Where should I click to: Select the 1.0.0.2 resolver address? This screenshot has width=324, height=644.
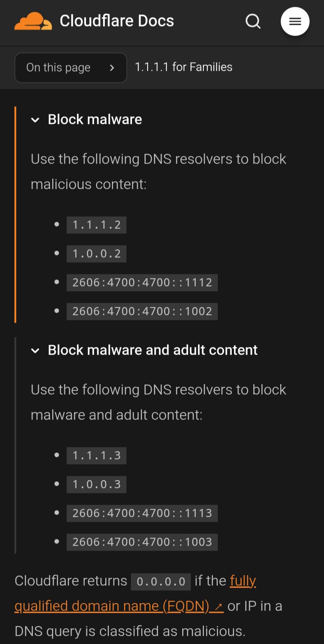coord(97,254)
